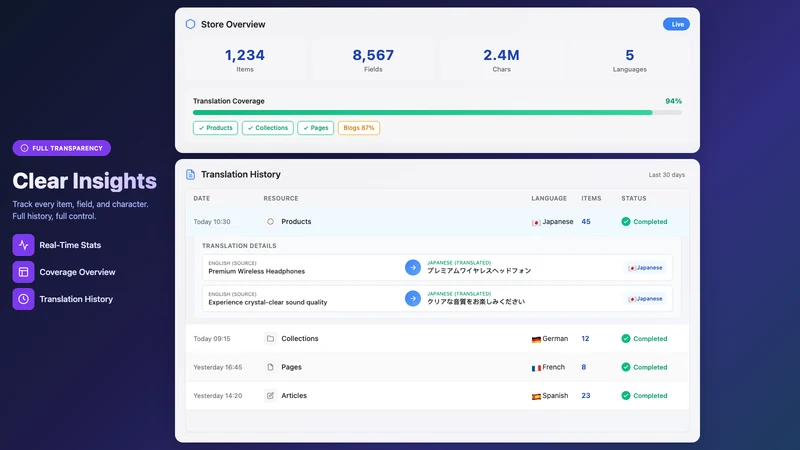
Task: Expand the Collections Today 09:15 row
Action: tap(437, 338)
